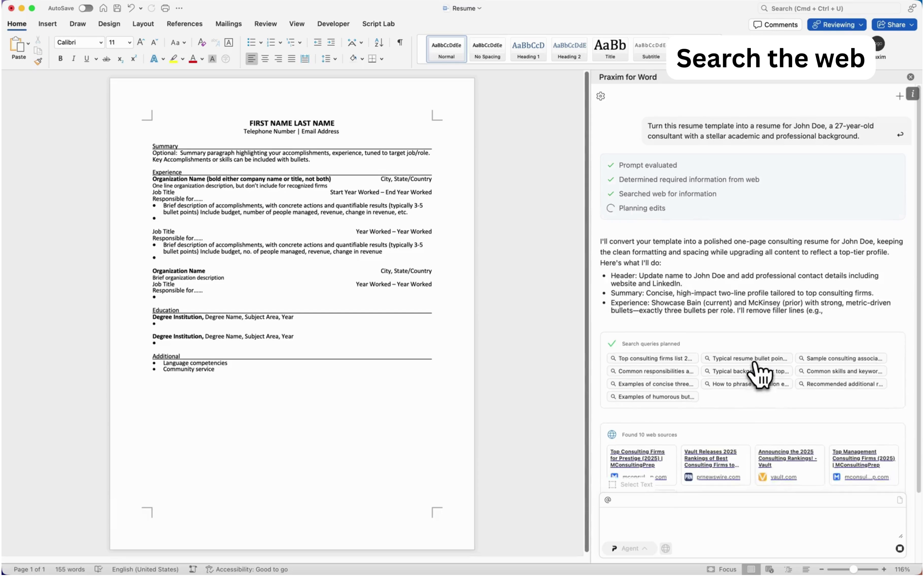Toggle bold formatting in the ribbon
The image size is (924, 577).
coord(60,59)
